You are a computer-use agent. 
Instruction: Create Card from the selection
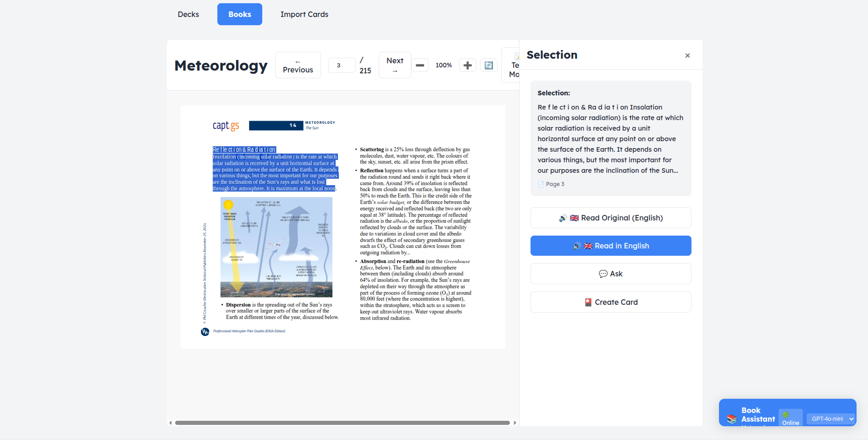click(x=610, y=302)
